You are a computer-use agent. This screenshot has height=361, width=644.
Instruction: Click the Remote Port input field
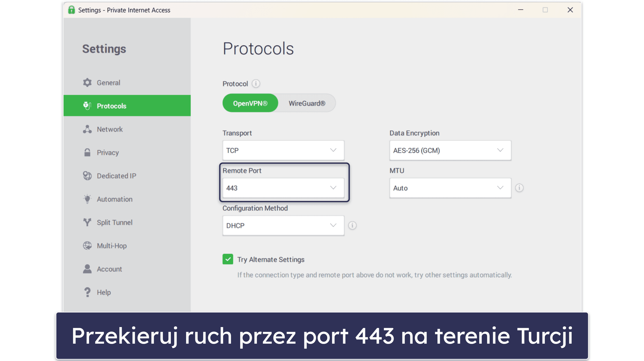283,188
